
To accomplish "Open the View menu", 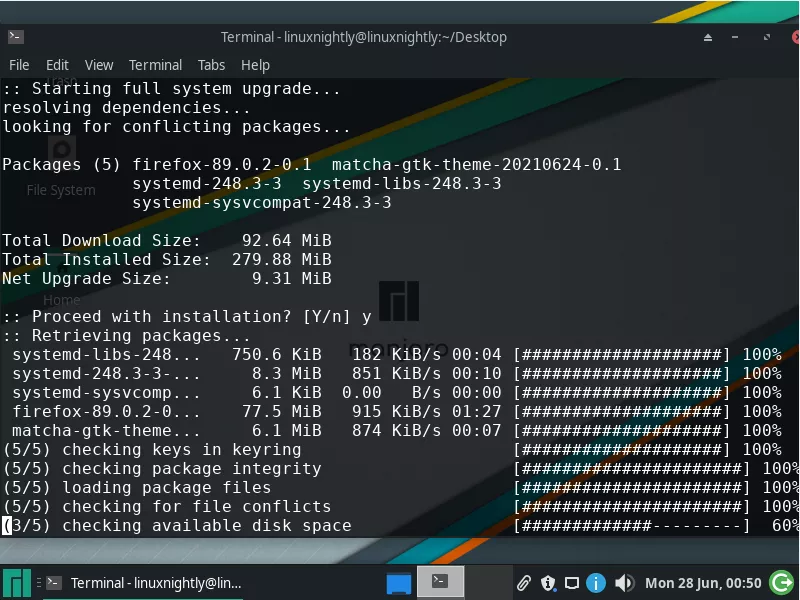I will [x=99, y=65].
